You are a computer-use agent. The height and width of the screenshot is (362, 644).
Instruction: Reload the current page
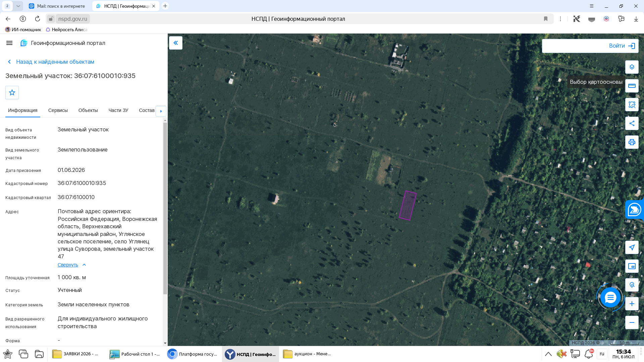(38, 19)
